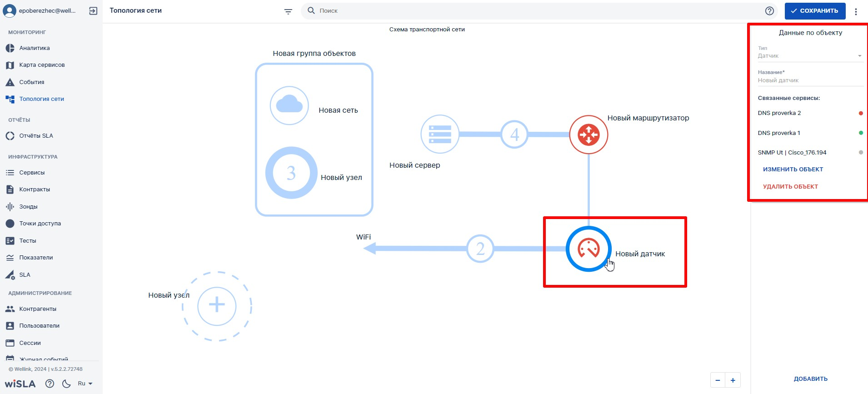Click the logout icon next to the username
Screen dimensions: 868x394
(93, 11)
